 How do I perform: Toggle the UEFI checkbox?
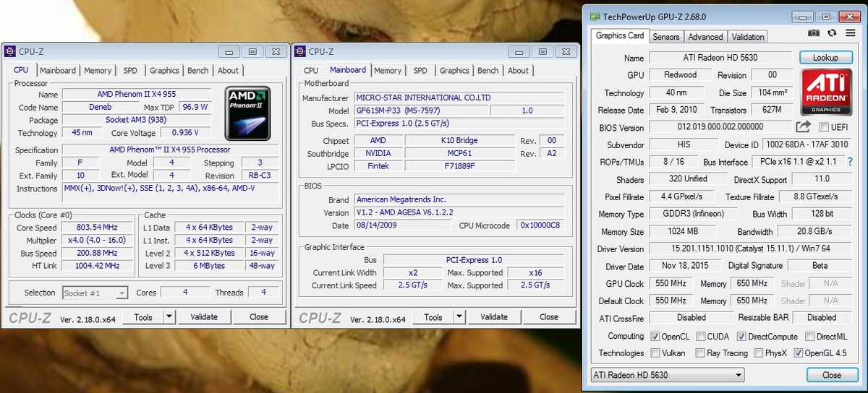(x=824, y=128)
